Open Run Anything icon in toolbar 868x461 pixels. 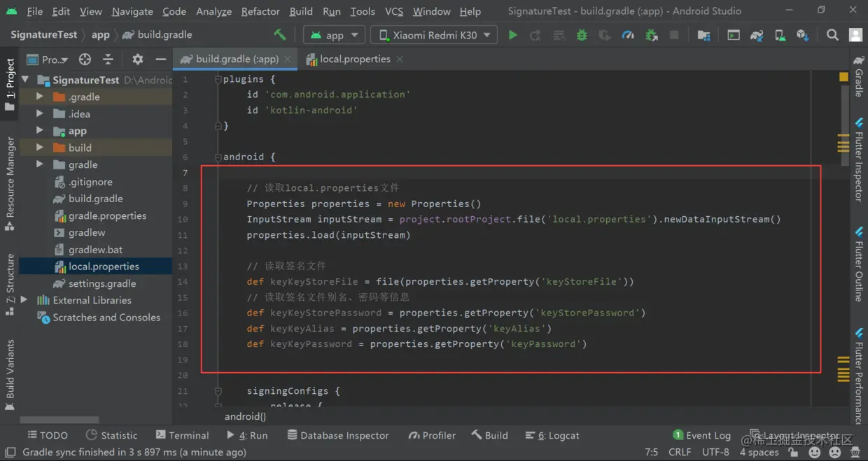click(733, 35)
